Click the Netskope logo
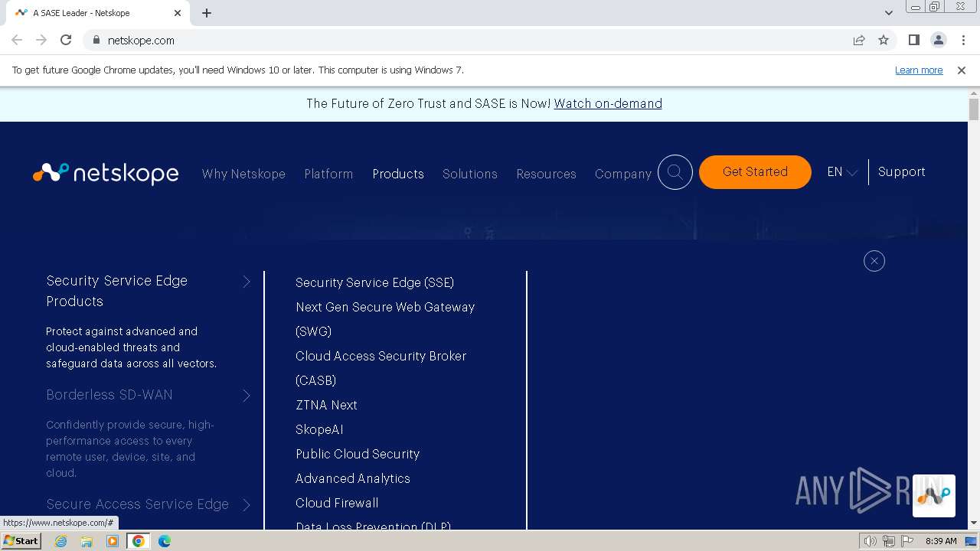 pos(106,173)
